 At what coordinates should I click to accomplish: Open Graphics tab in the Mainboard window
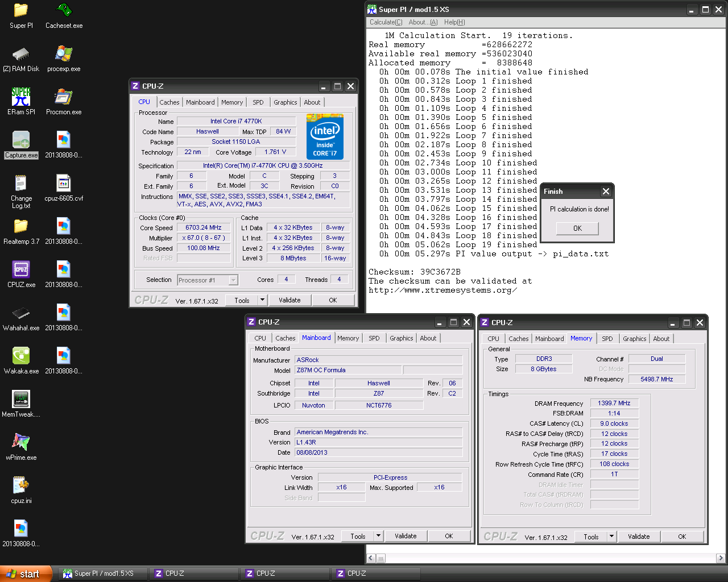pyautogui.click(x=402, y=338)
